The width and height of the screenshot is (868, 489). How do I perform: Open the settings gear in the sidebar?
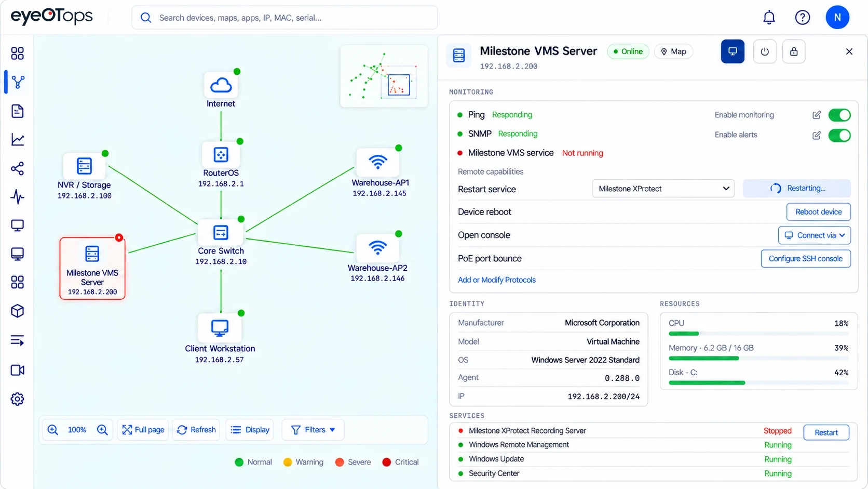(18, 399)
